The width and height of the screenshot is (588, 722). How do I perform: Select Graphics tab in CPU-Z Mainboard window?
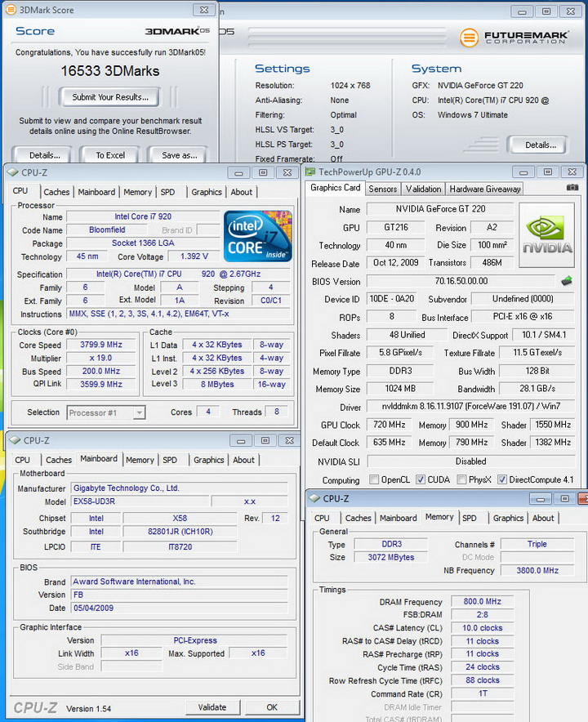pyautogui.click(x=208, y=460)
